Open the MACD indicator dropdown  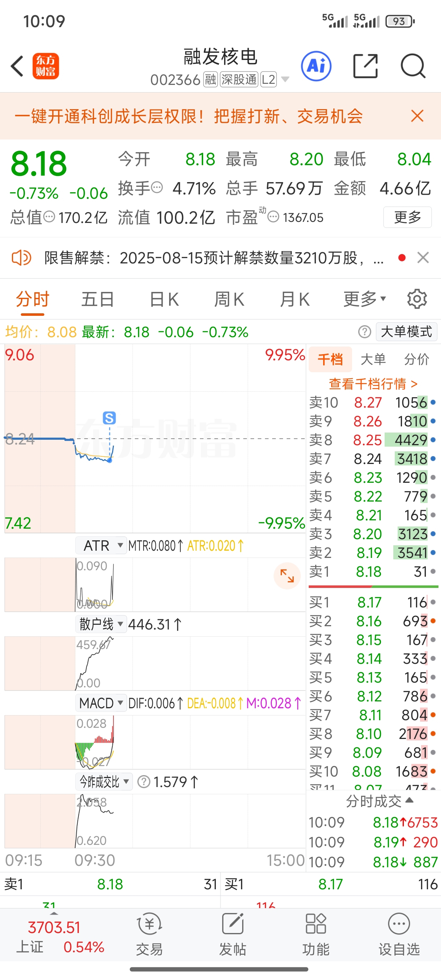tap(101, 703)
